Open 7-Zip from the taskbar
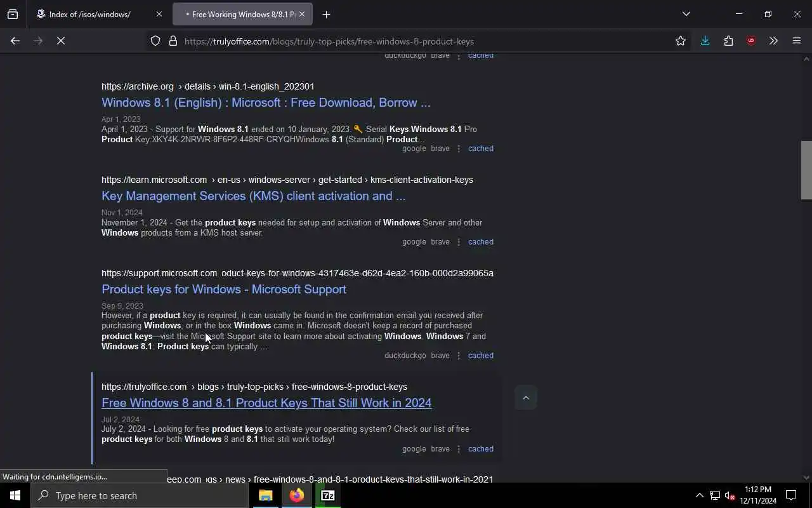 coord(328,495)
